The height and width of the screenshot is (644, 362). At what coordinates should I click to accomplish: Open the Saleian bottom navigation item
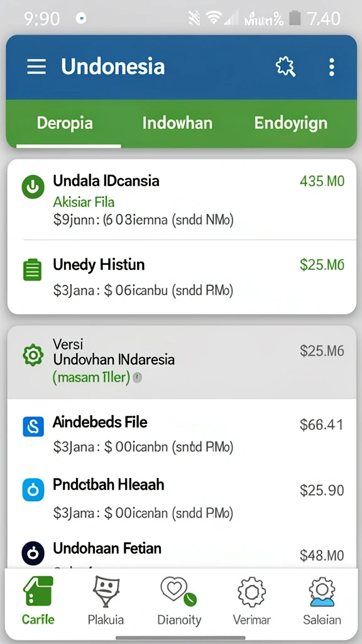tap(322, 600)
